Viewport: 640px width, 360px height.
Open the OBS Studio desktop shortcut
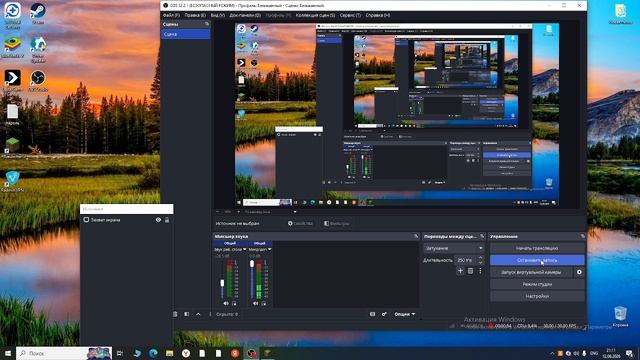tap(38, 80)
